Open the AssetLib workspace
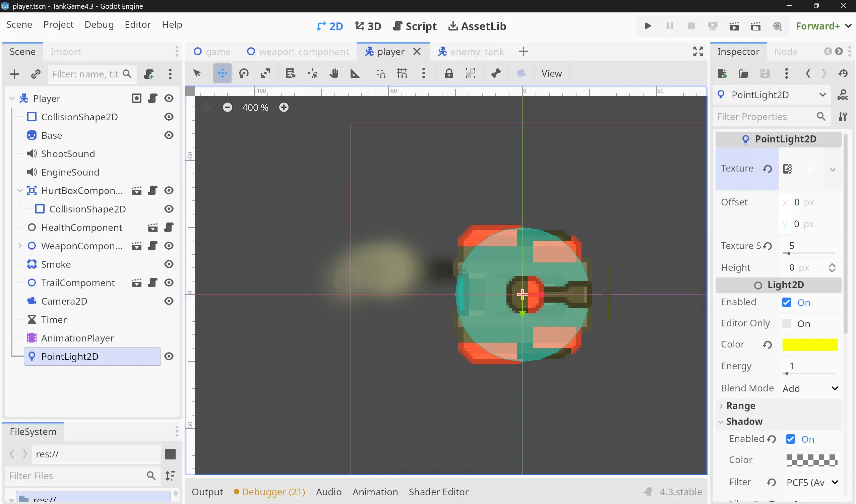Image resolution: width=856 pixels, height=504 pixels. click(x=477, y=26)
